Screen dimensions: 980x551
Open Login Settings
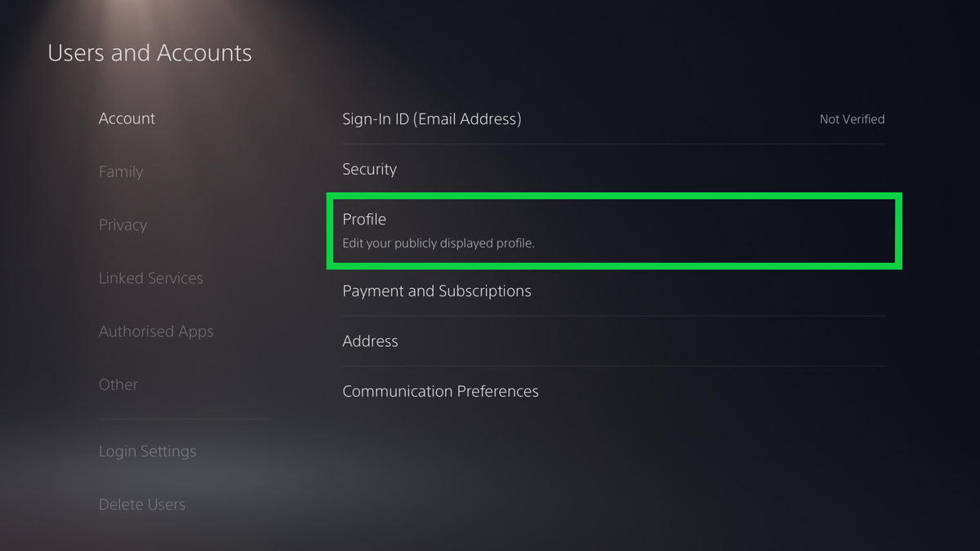click(147, 451)
